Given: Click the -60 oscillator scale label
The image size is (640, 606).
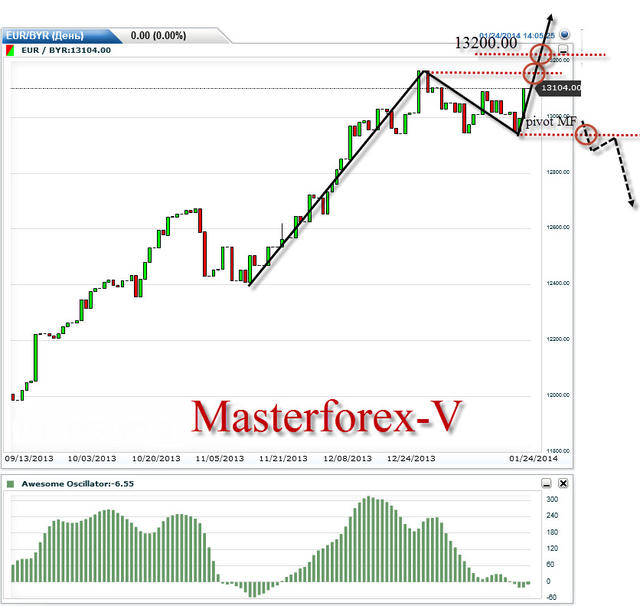Looking at the screenshot, I should (551, 597).
